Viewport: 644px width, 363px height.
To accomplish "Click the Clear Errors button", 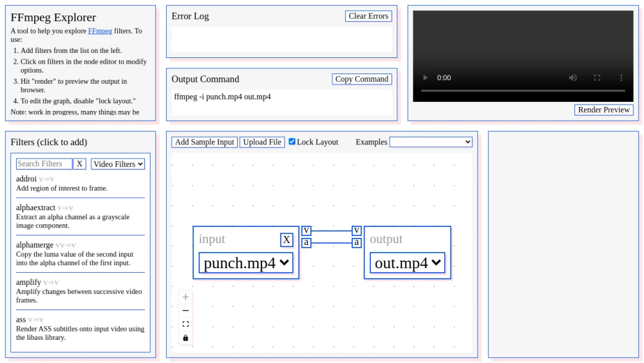I will [x=368, y=16].
